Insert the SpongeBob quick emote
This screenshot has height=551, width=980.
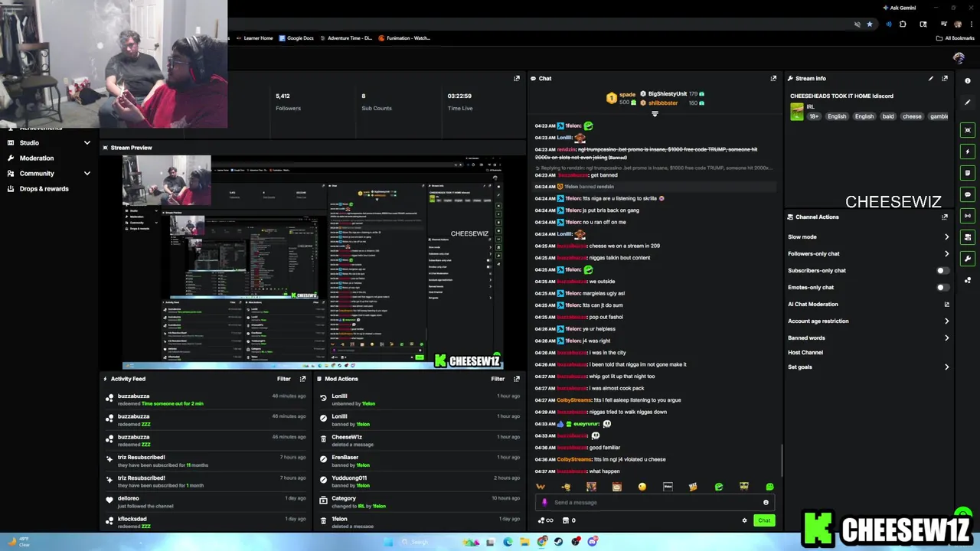[744, 487]
